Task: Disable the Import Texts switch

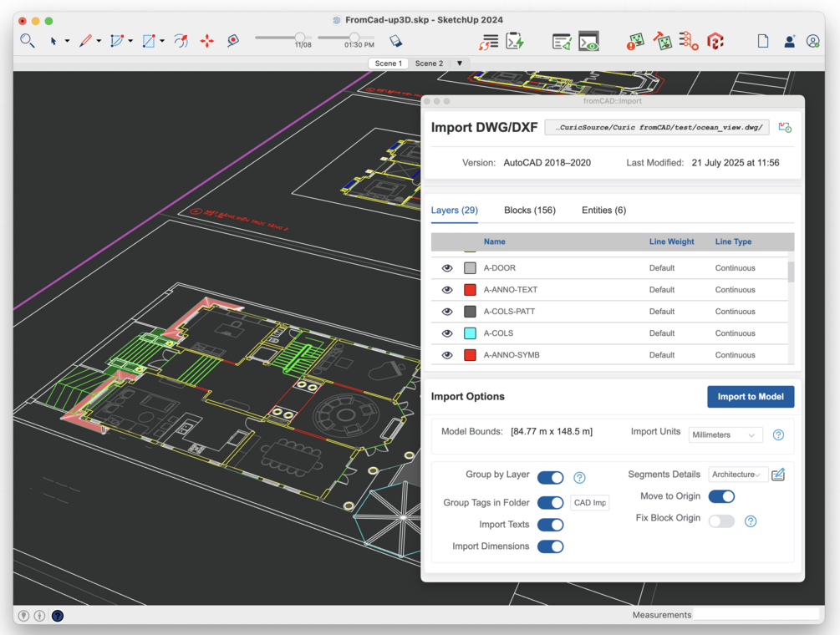Action: pos(550,525)
